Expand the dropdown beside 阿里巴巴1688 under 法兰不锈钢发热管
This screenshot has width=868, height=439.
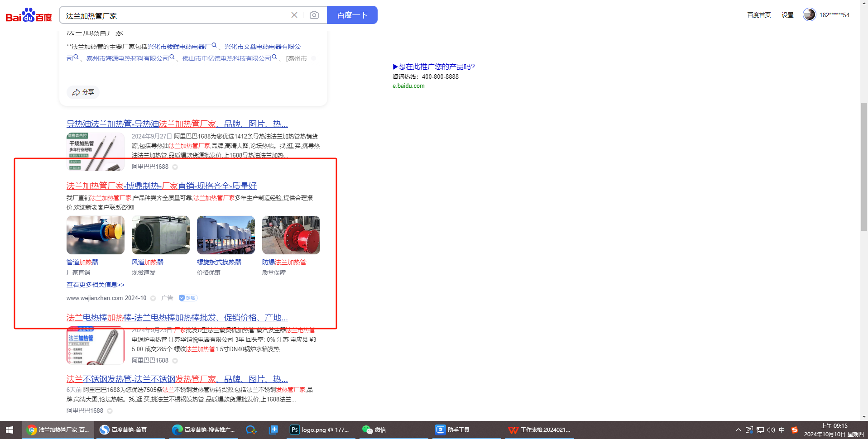coord(110,411)
